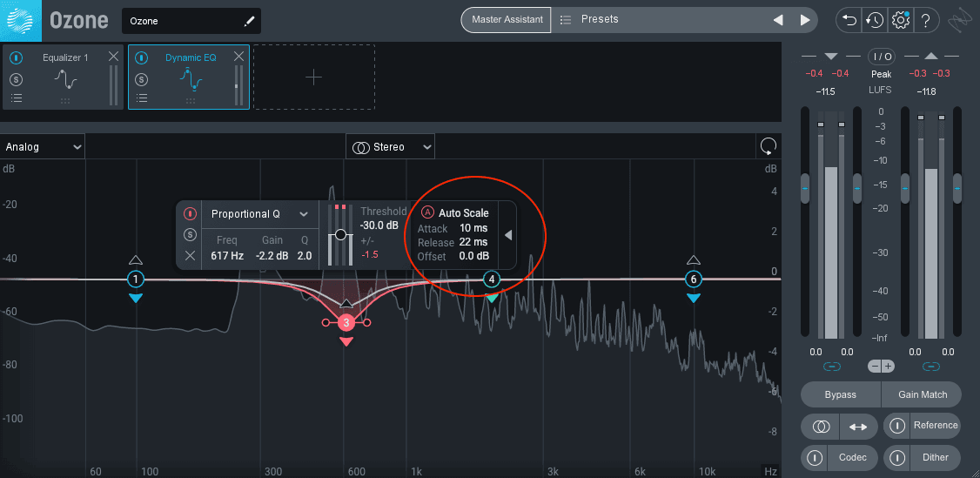Click up triangle above band 6
The image size is (980, 478).
tap(693, 260)
